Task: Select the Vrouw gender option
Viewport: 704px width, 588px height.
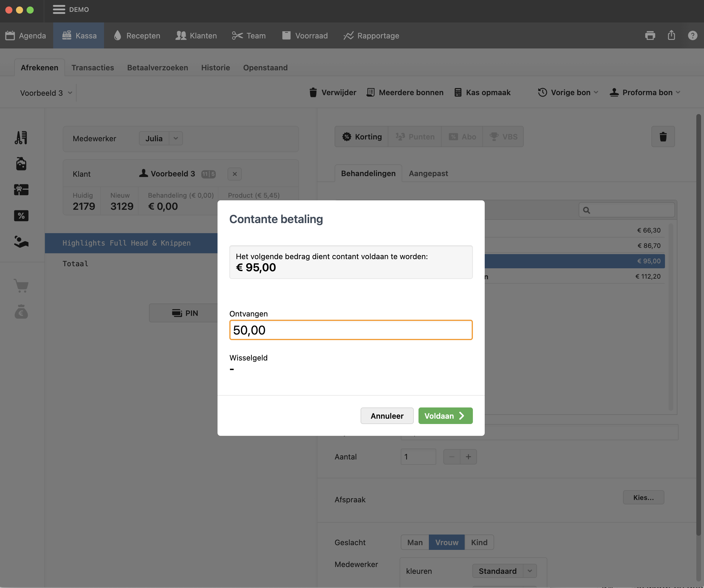Action: coord(447,542)
